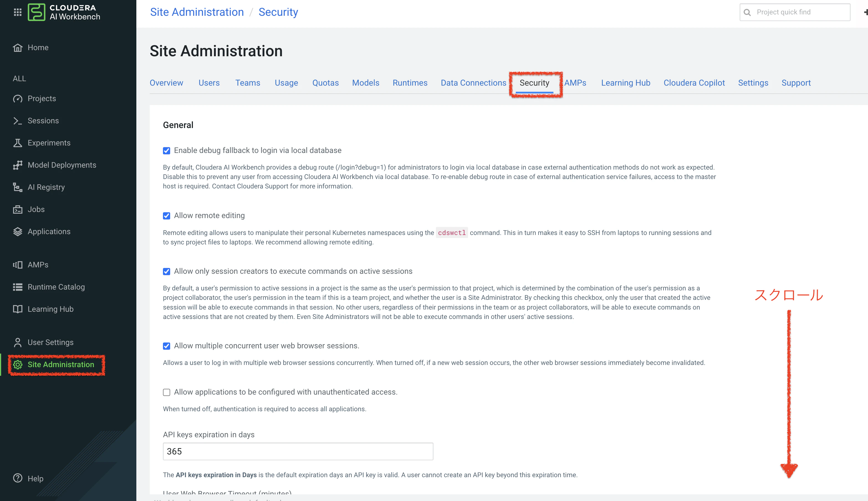
Task: Switch to the Data Connections tab
Action: pyautogui.click(x=473, y=83)
